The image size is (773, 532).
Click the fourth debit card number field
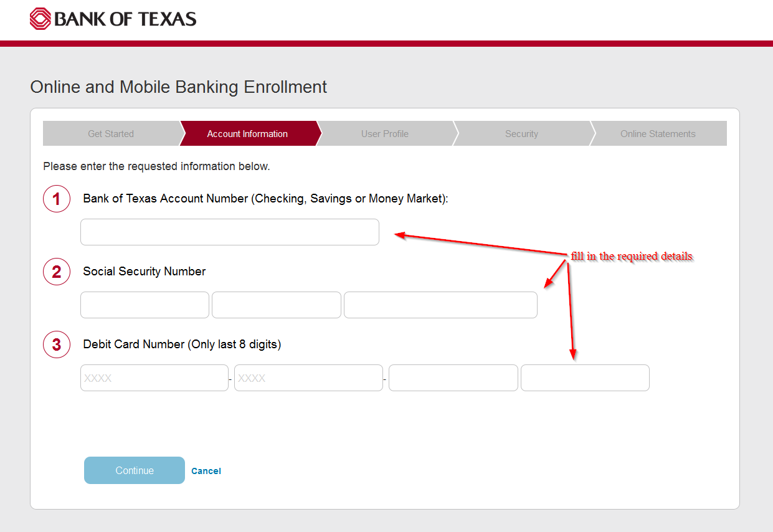click(x=585, y=378)
